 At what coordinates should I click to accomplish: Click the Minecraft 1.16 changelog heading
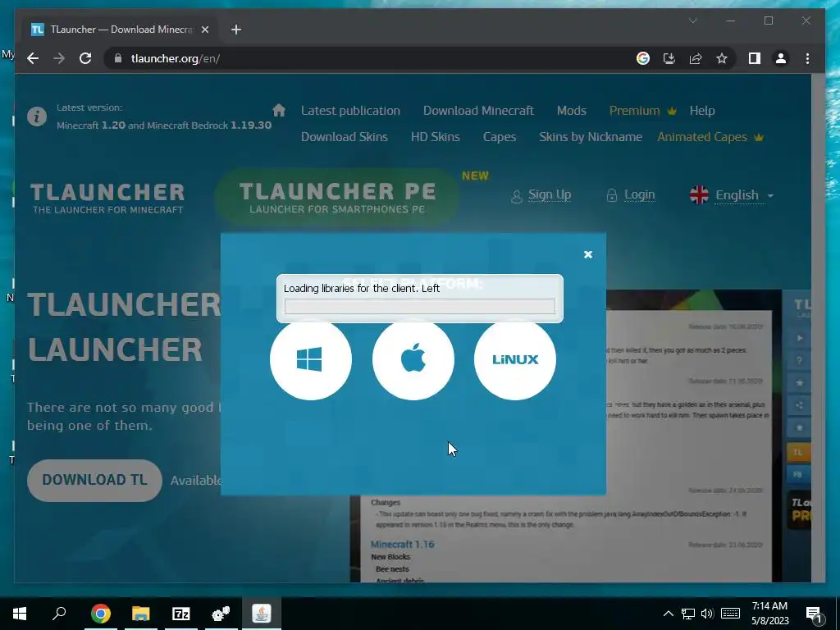coord(402,545)
